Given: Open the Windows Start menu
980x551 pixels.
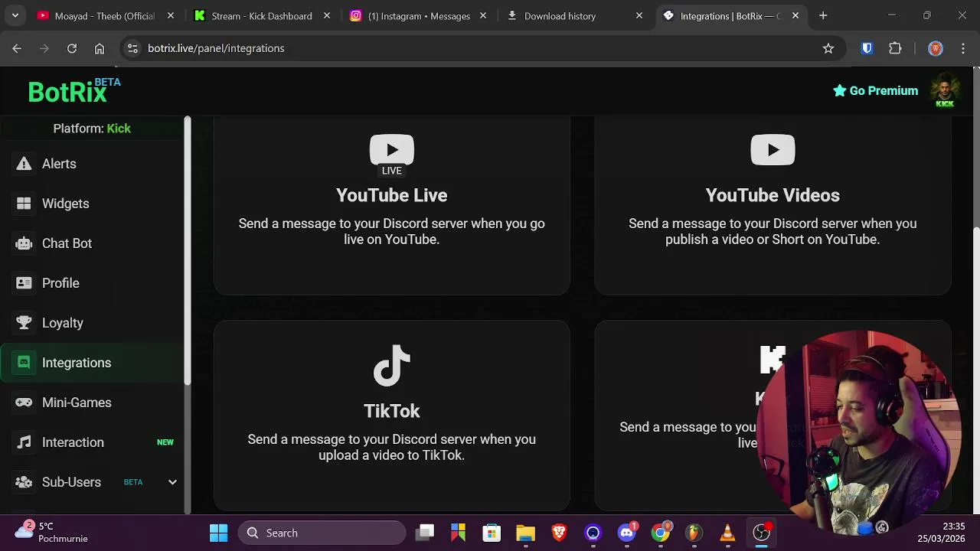Looking at the screenshot, I should (218, 533).
